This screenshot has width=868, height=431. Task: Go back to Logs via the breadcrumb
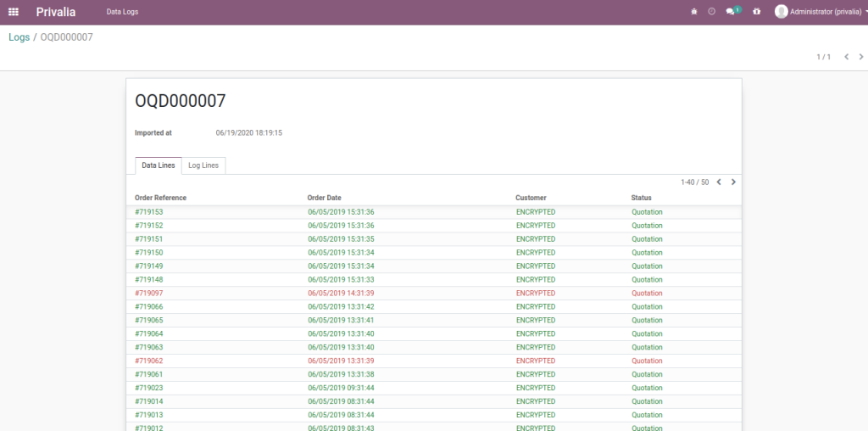tap(19, 37)
